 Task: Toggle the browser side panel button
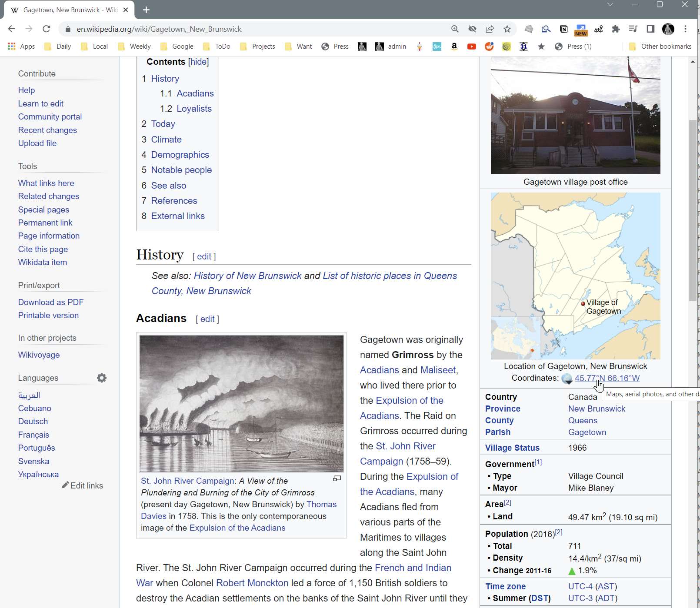point(650,29)
